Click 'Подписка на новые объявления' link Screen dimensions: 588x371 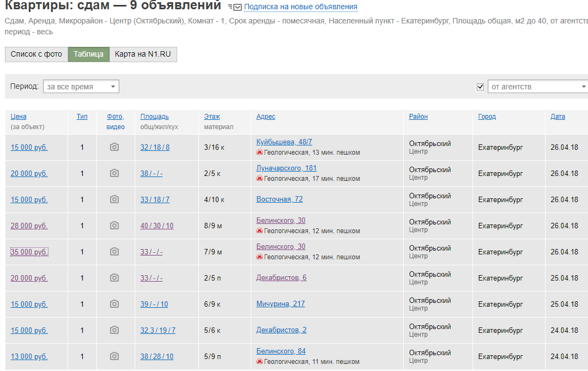[x=300, y=7]
